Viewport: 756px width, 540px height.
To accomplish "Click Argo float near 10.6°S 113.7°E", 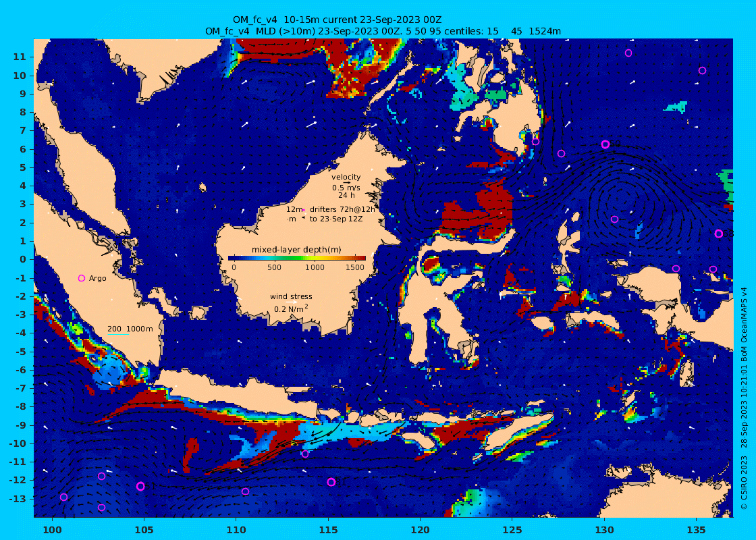I will tap(305, 454).
